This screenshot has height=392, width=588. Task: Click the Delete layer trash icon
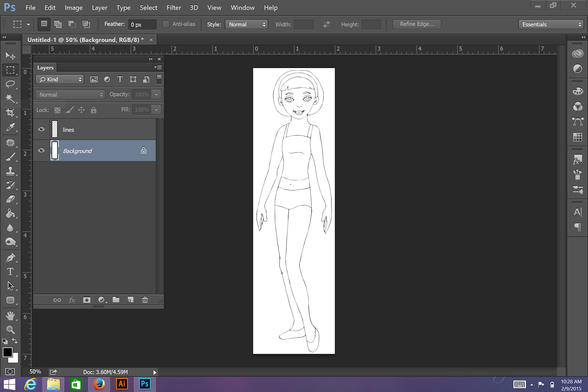145,300
